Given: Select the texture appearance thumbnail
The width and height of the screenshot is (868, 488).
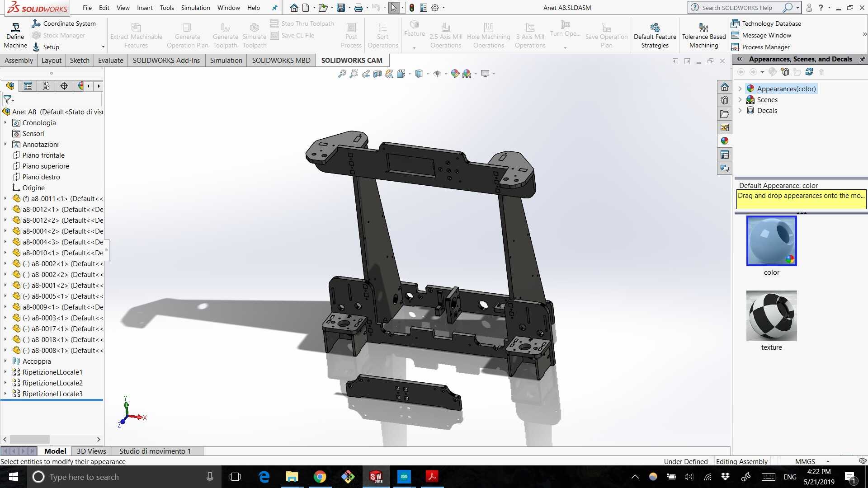Looking at the screenshot, I should coord(771,315).
